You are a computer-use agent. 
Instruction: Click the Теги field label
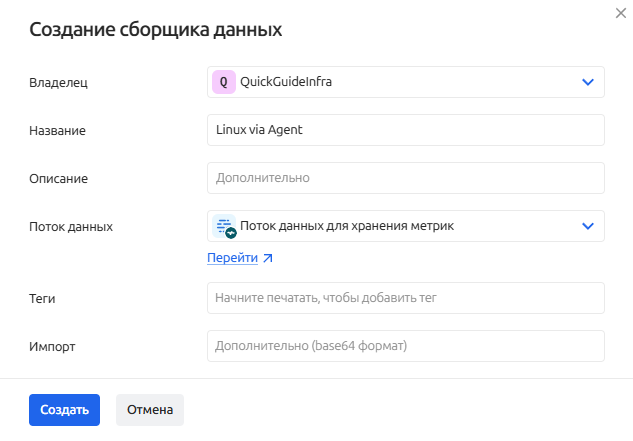(42, 298)
